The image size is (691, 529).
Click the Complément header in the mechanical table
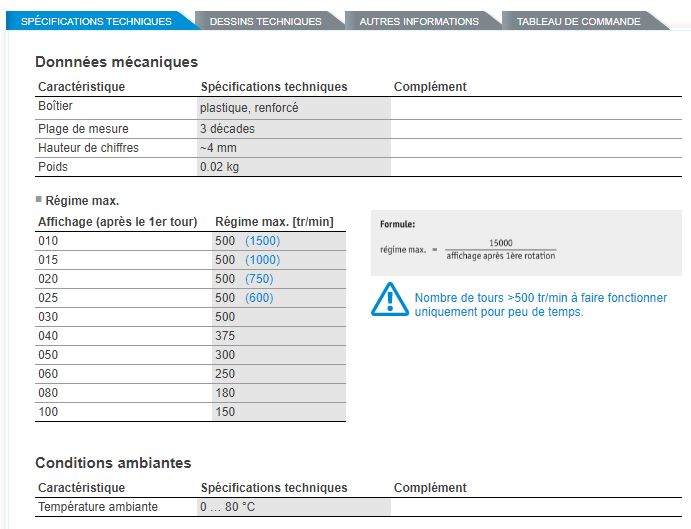tap(430, 87)
